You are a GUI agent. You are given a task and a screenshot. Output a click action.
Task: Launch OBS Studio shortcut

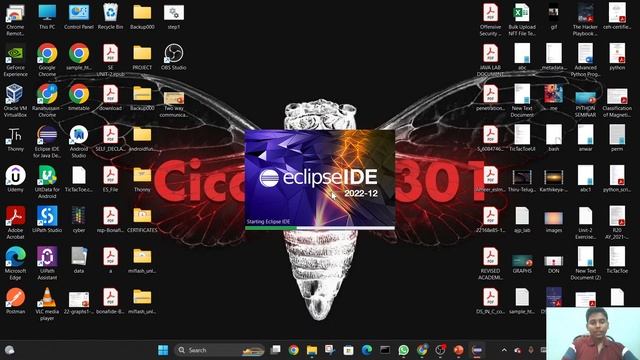click(173, 57)
